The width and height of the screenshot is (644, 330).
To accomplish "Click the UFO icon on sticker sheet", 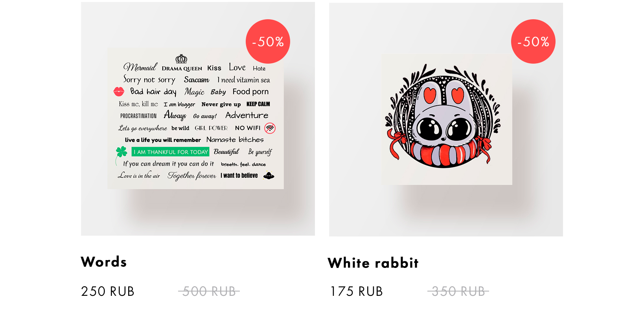I will pyautogui.click(x=269, y=176).
